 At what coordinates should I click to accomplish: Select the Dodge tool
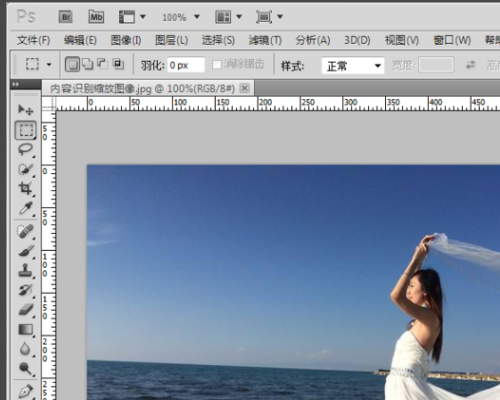click(x=25, y=369)
